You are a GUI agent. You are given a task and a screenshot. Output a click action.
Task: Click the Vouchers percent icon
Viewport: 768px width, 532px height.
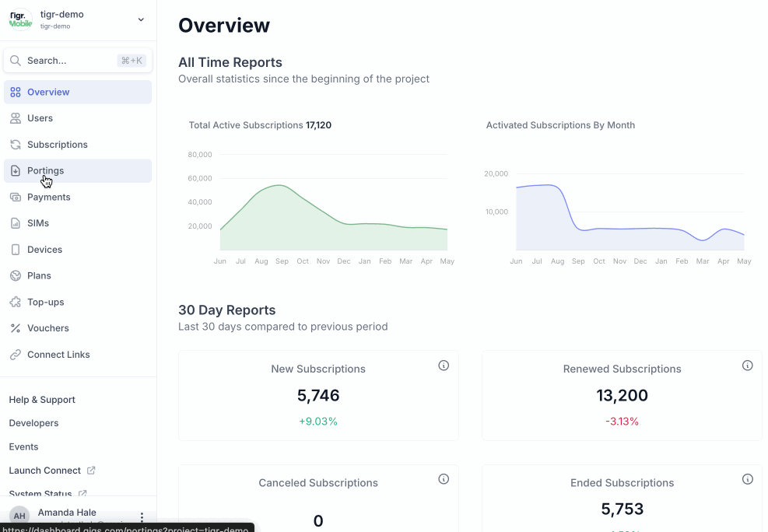(x=16, y=328)
